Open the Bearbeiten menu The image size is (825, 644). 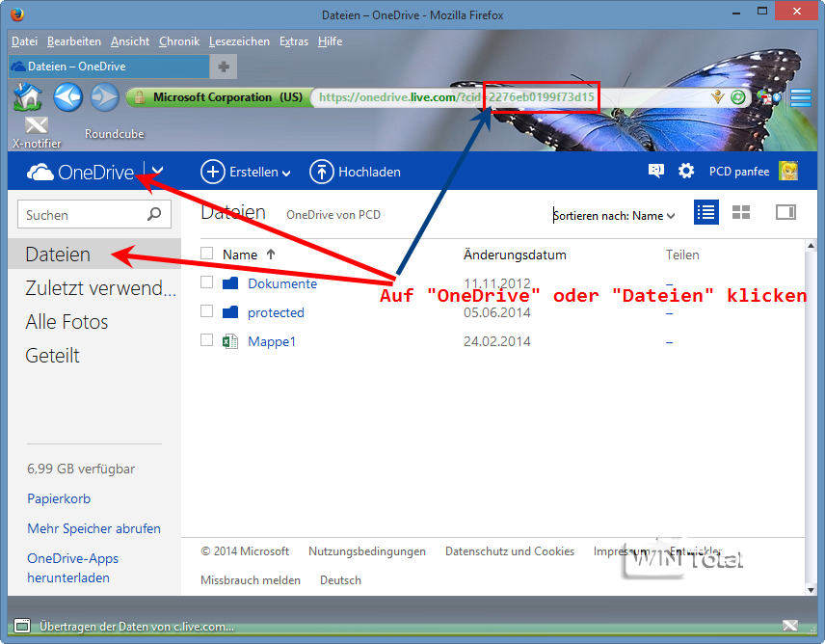click(x=73, y=41)
